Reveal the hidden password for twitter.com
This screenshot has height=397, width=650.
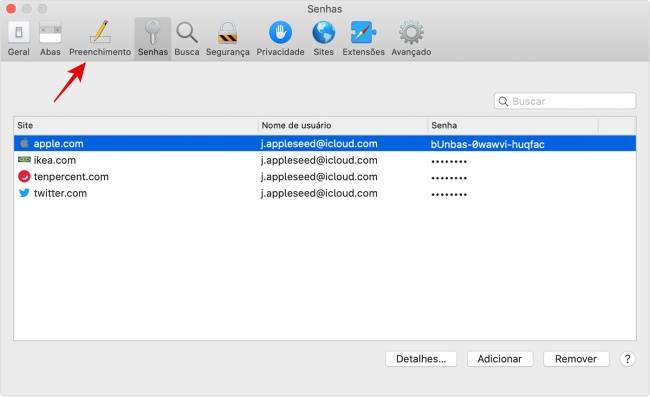click(449, 194)
